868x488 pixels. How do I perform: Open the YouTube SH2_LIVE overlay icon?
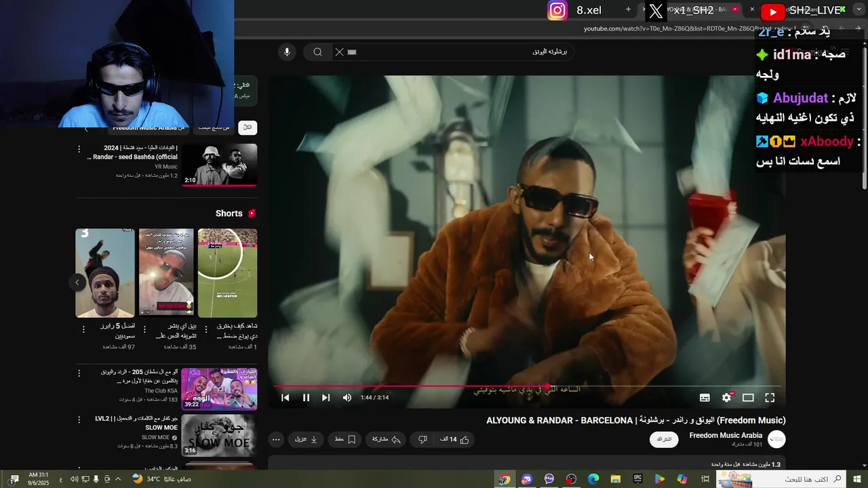point(773,11)
